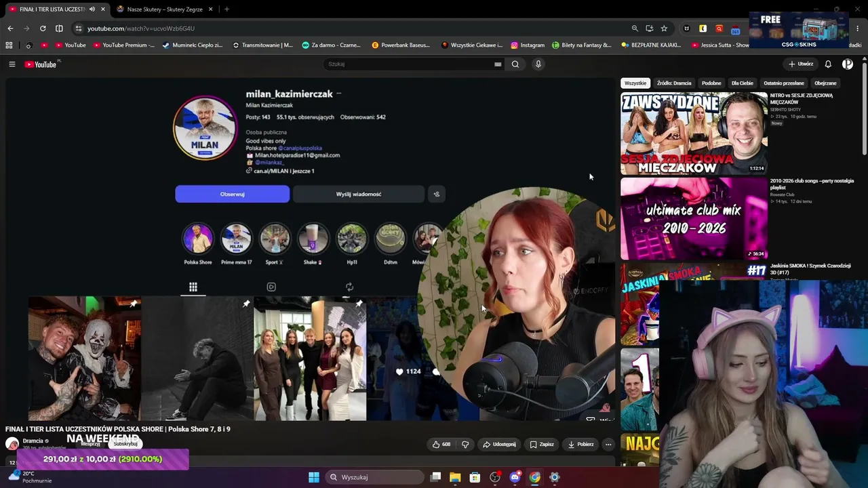
Task: Select the Obejrzane filter chip
Action: click(x=825, y=83)
